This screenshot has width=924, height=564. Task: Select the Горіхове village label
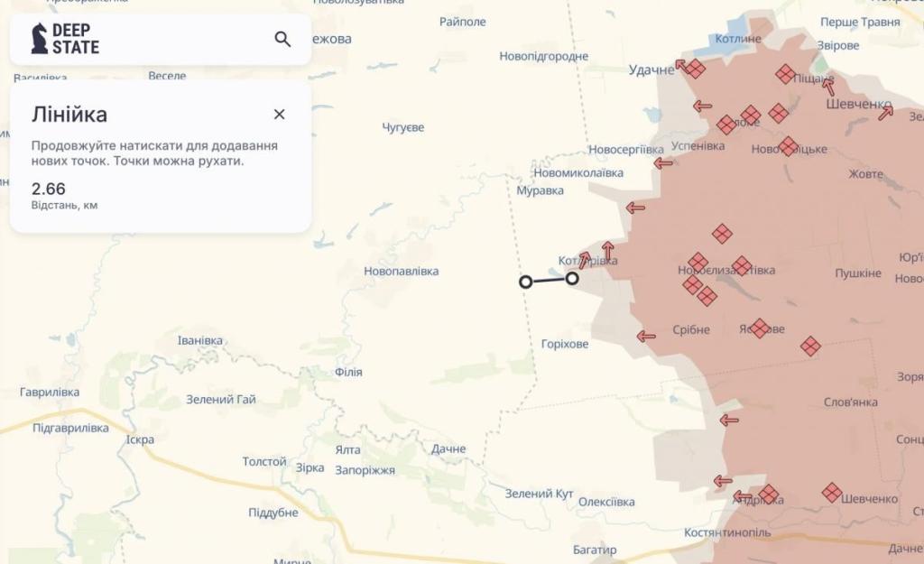point(565,344)
